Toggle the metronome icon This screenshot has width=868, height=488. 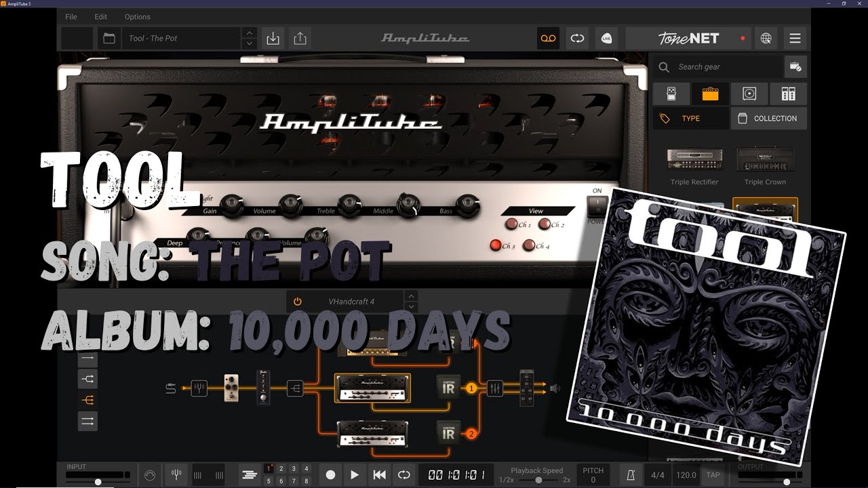(x=630, y=475)
